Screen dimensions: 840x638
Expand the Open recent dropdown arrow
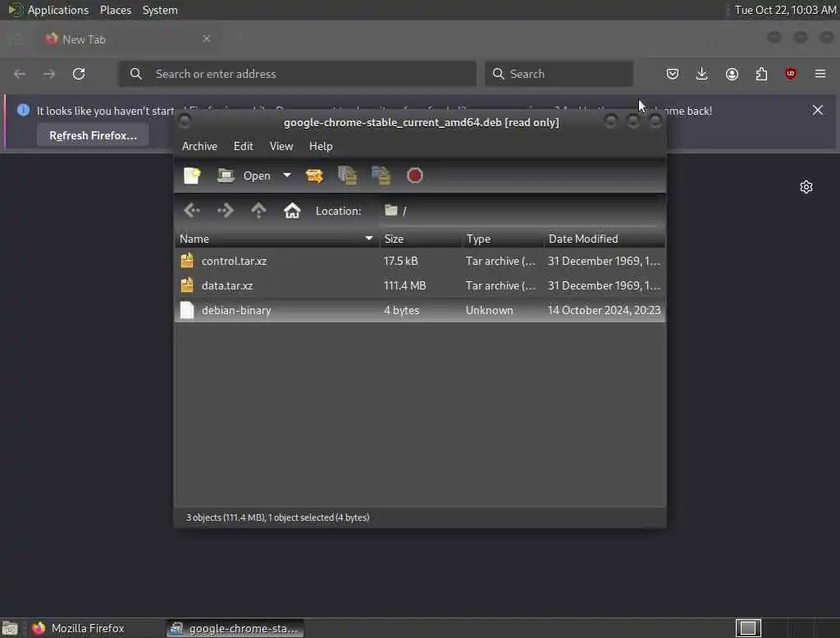click(x=286, y=175)
